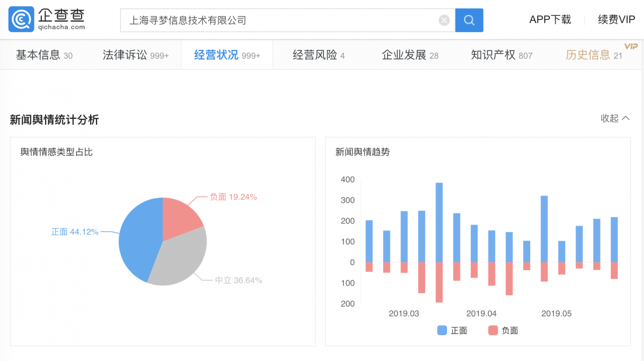644x361 pixels.
Task: Open the 基本信息 tab
Action: point(44,55)
